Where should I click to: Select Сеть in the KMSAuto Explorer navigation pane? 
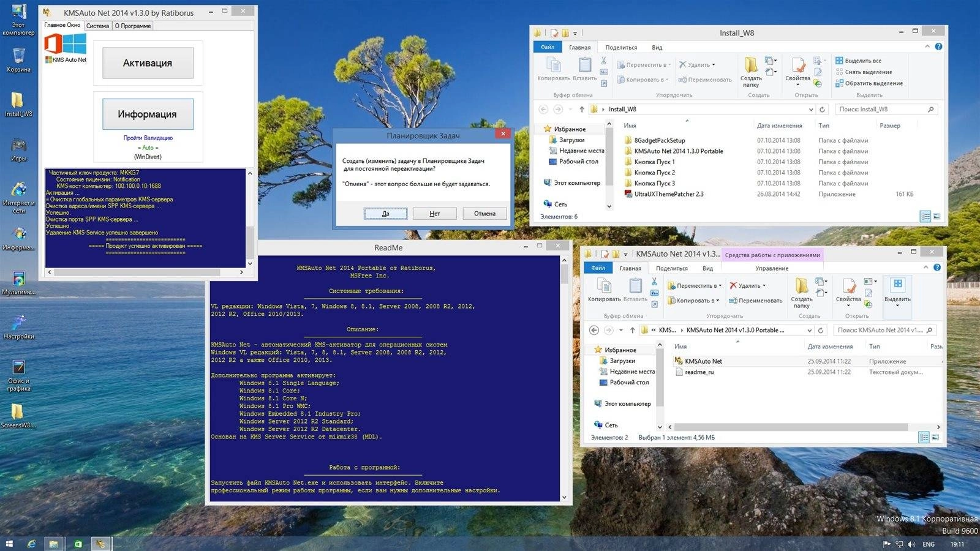(606, 425)
